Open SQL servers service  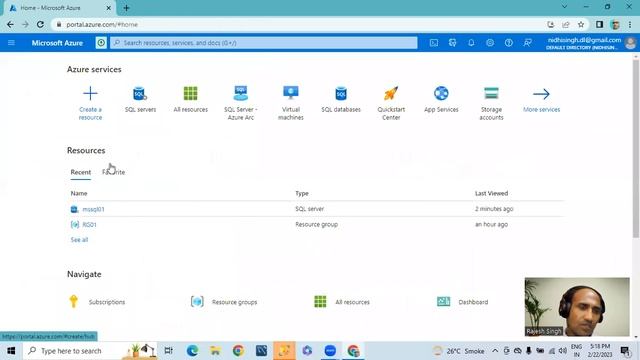click(140, 99)
